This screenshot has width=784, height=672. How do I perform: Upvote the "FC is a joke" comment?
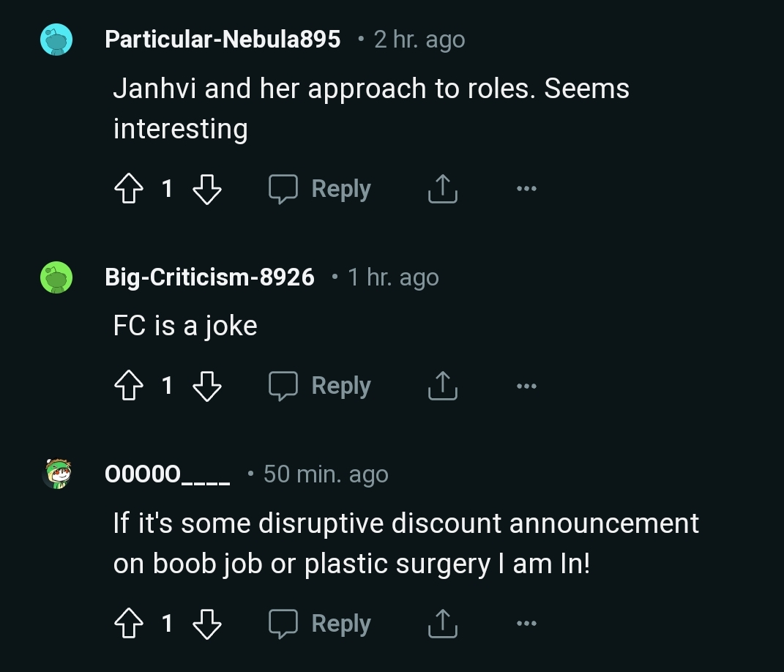click(x=130, y=386)
